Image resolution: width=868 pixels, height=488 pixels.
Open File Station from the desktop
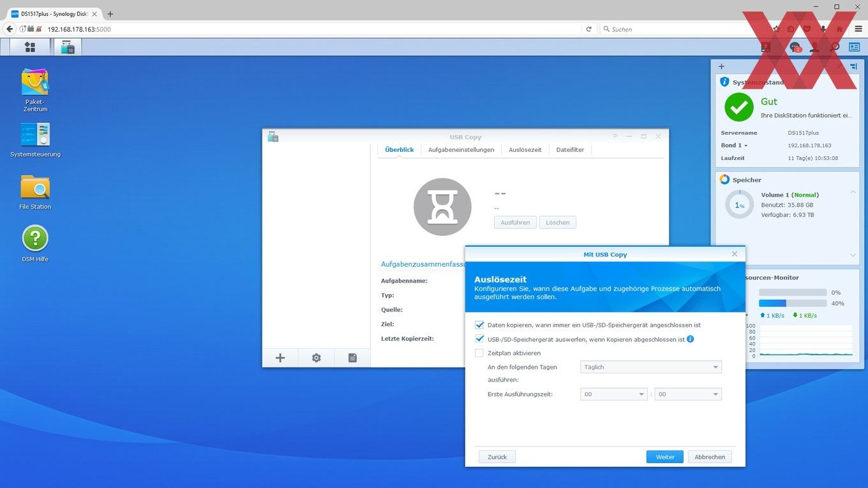click(x=35, y=192)
